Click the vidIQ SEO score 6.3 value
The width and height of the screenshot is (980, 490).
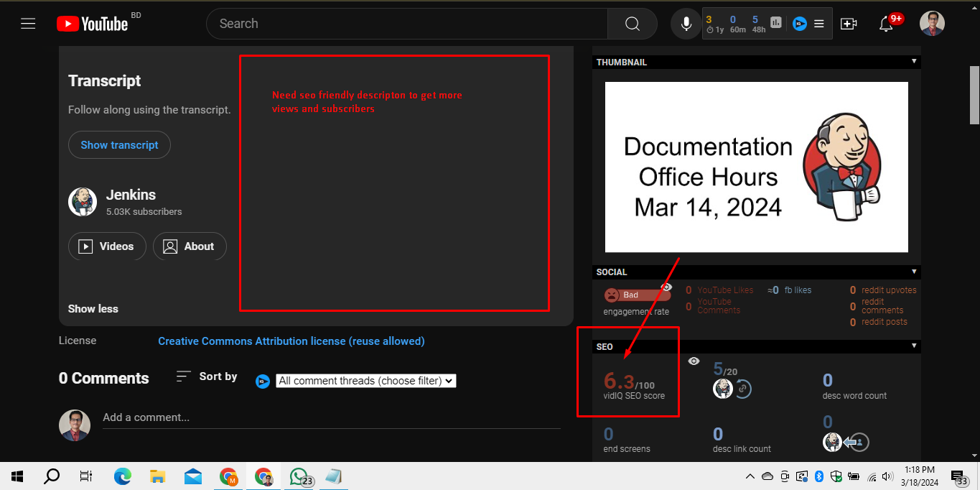point(619,381)
